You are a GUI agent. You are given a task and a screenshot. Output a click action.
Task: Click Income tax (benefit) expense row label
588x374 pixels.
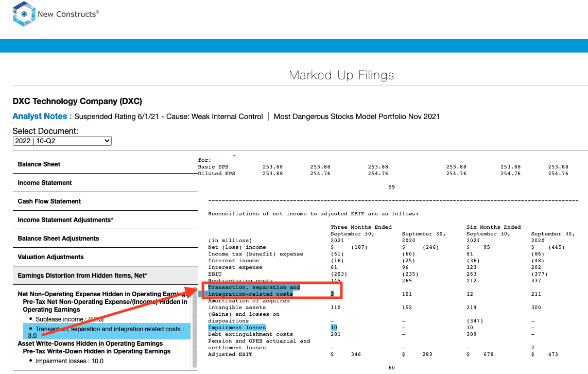256,254
